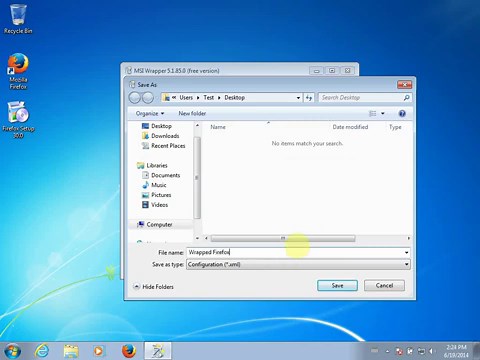
Task: Refresh the Desktop folder location
Action: click(x=309, y=98)
